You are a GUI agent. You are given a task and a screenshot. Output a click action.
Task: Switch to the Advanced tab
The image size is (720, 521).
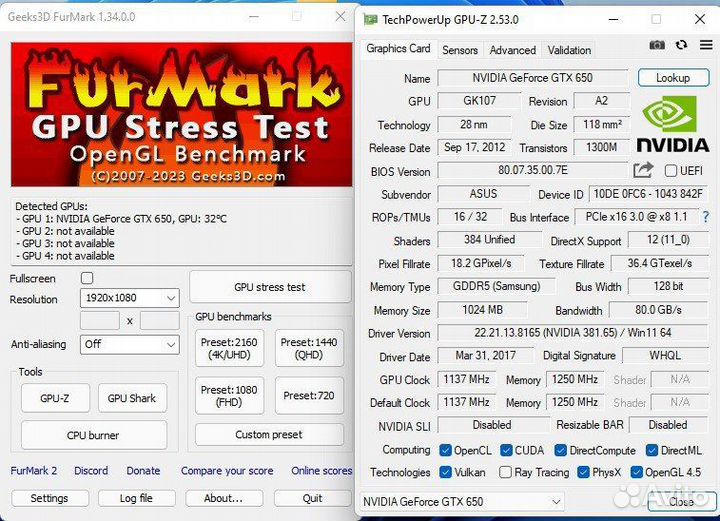click(x=512, y=50)
